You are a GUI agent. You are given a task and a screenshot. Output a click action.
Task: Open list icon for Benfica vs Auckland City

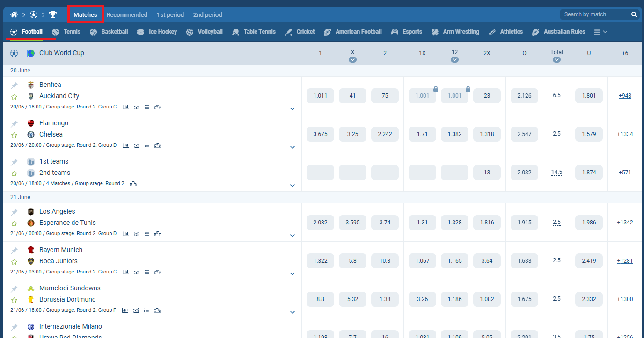tap(147, 107)
